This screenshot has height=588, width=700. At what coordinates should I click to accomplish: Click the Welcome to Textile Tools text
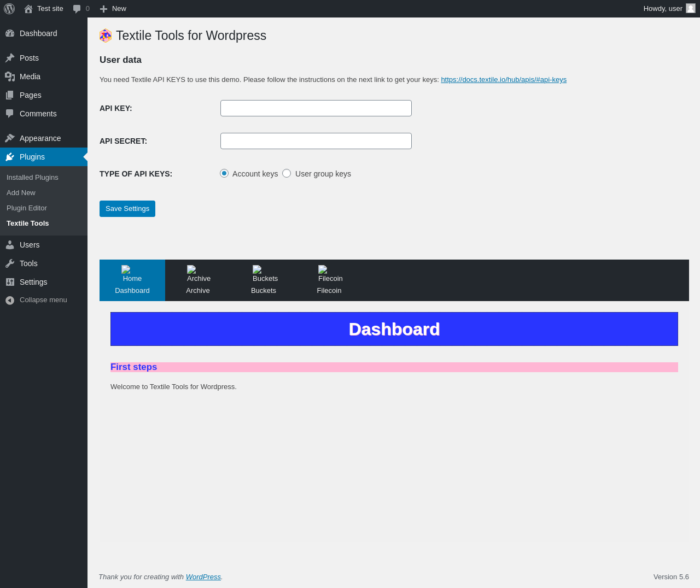click(x=173, y=387)
